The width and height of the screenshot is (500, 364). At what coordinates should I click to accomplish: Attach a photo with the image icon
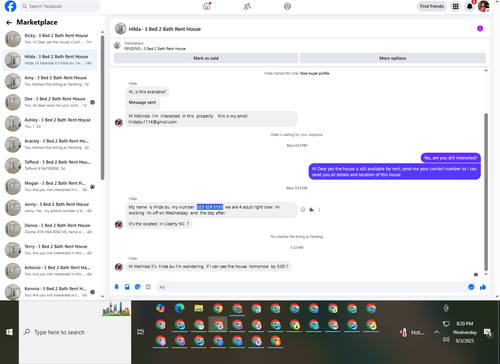127,287
